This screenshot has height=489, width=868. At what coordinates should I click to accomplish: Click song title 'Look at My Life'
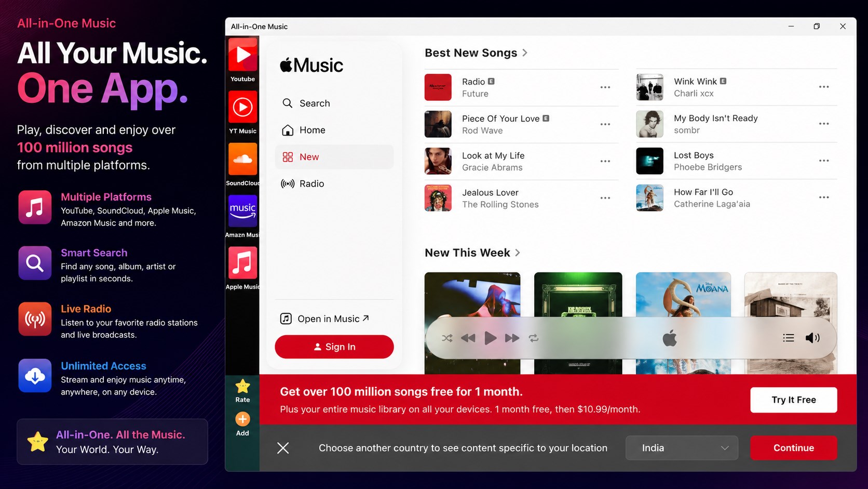pos(493,156)
